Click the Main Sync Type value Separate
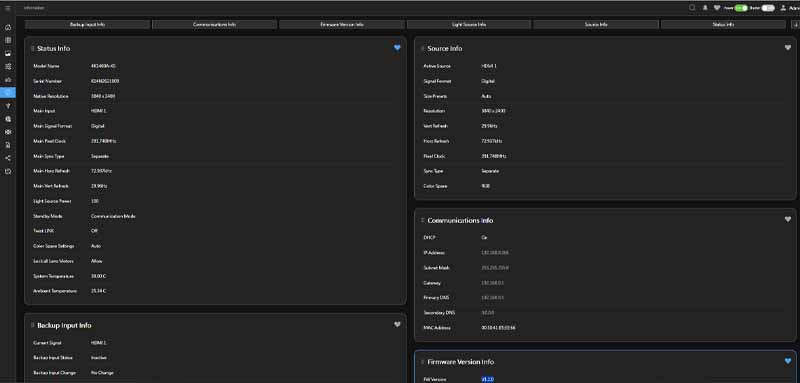This screenshot has width=800, height=383. coord(100,156)
